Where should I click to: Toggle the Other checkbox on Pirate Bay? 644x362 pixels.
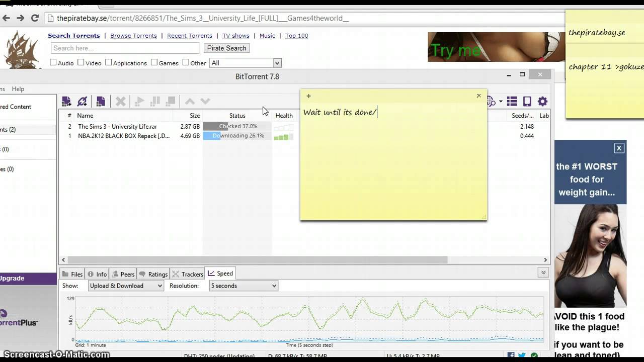(x=186, y=62)
